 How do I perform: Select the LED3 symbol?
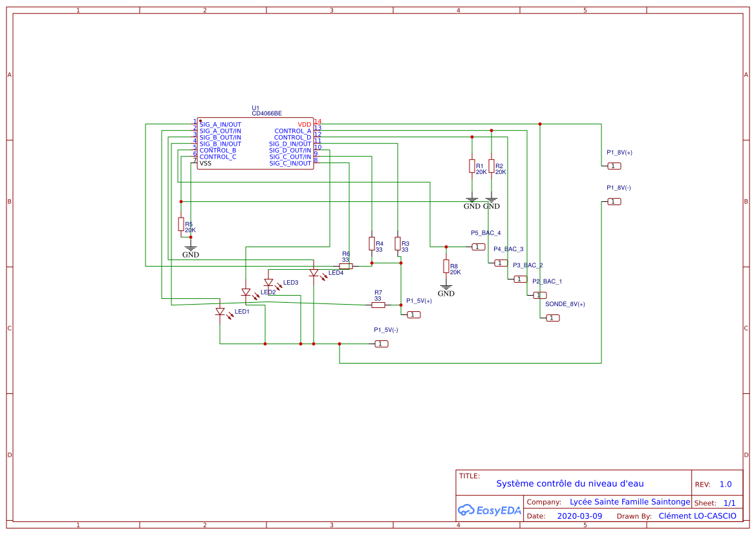[x=270, y=282]
